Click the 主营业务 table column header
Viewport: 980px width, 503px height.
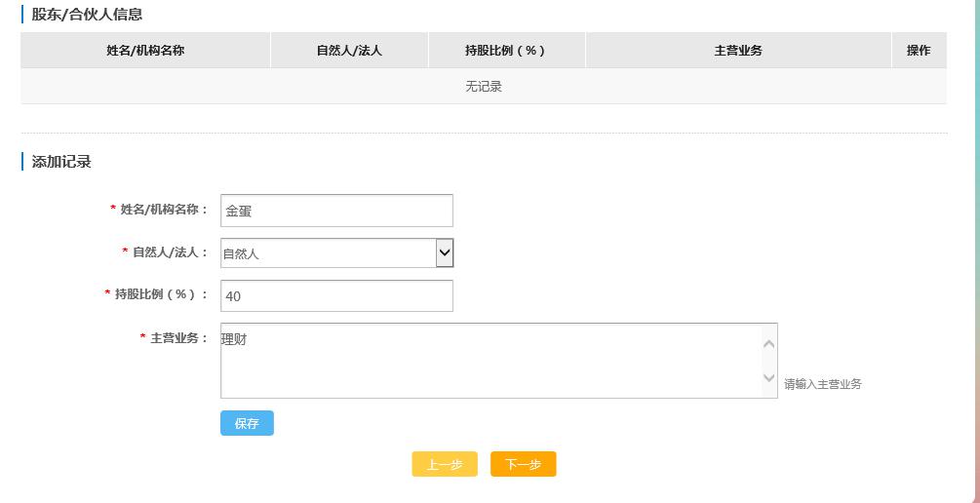pos(738,51)
